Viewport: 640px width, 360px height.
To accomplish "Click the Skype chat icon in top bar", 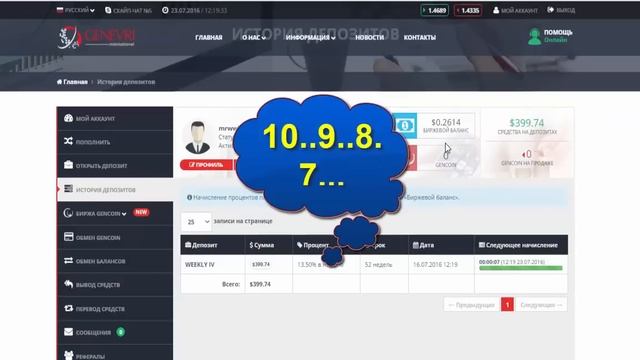I will click(108, 10).
